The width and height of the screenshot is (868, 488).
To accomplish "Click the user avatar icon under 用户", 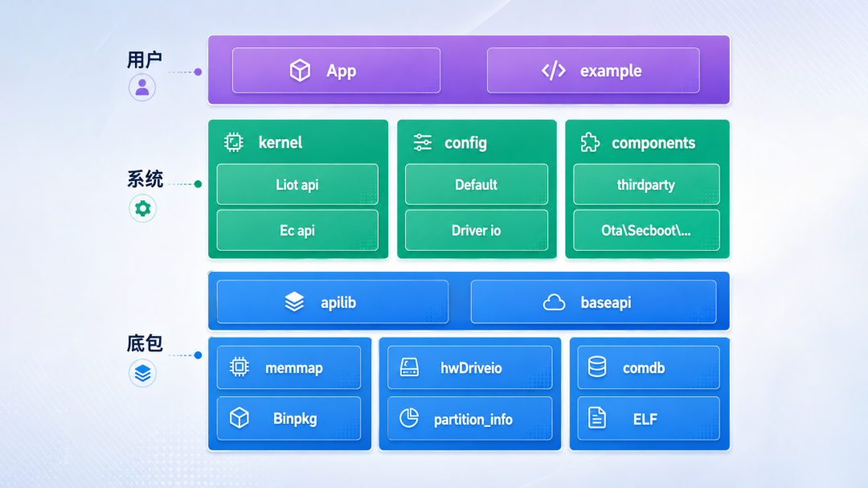I will click(142, 88).
